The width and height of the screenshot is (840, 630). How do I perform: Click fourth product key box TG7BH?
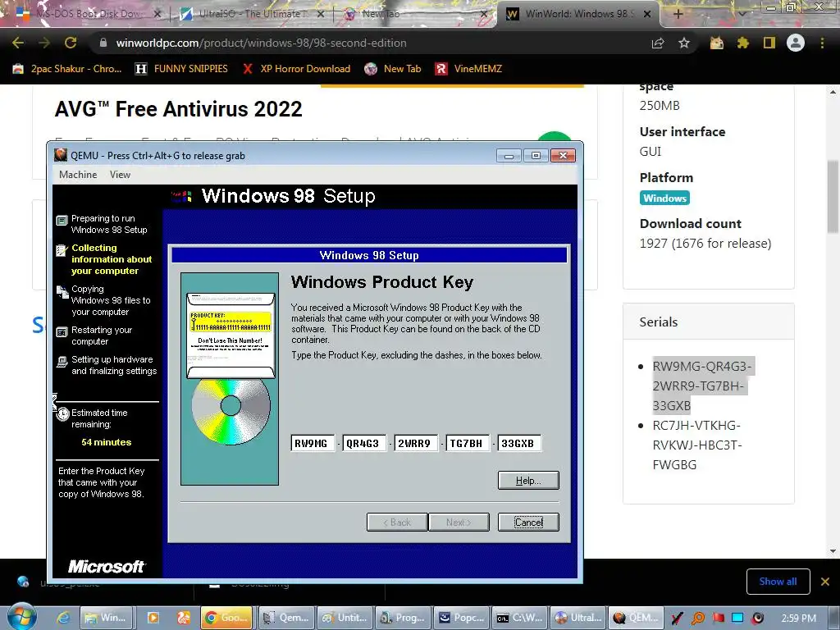(467, 443)
